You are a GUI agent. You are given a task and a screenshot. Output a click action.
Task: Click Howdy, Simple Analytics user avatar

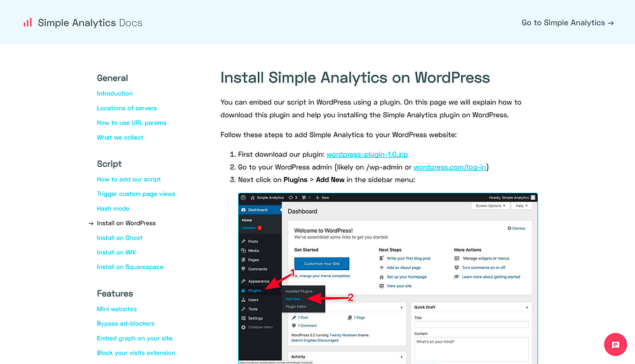[533, 197]
